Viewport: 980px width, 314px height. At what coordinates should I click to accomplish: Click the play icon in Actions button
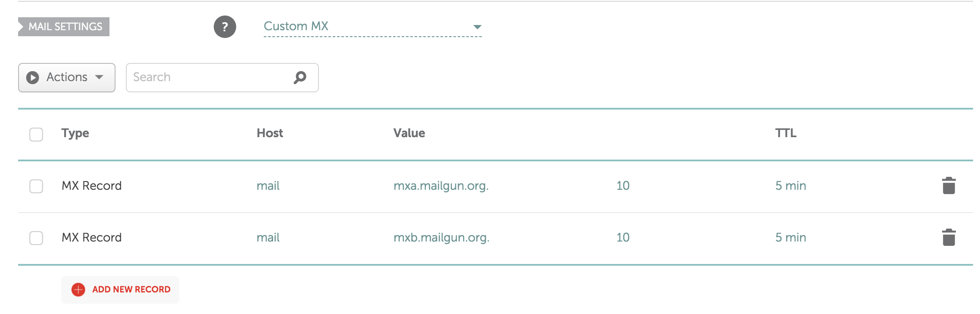[x=33, y=78]
